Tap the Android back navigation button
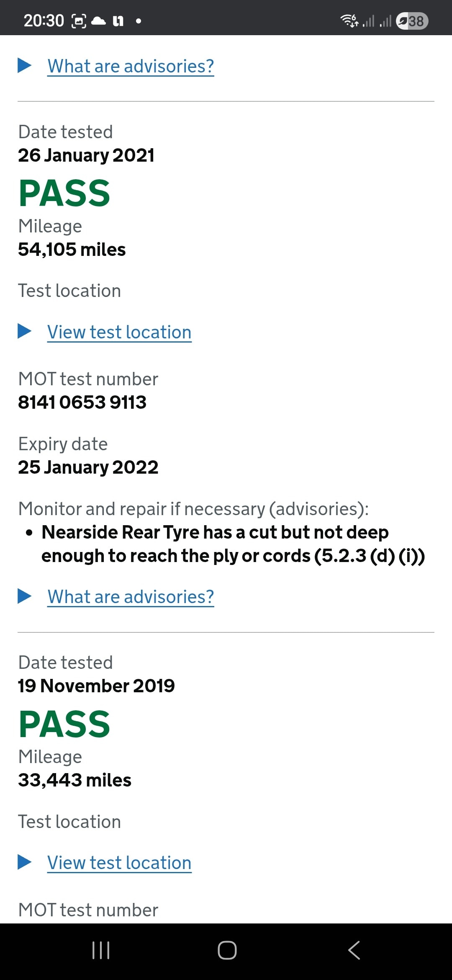The height and width of the screenshot is (980, 452). [354, 950]
